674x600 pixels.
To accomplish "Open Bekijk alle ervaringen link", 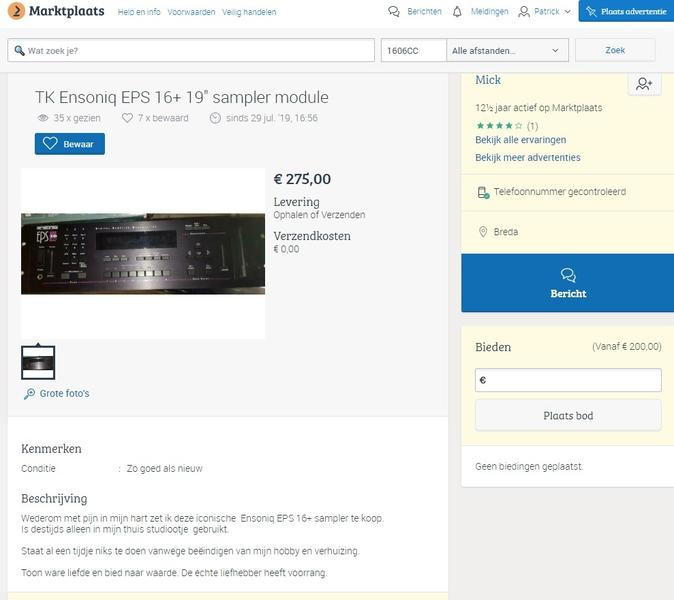I will pyautogui.click(x=521, y=140).
